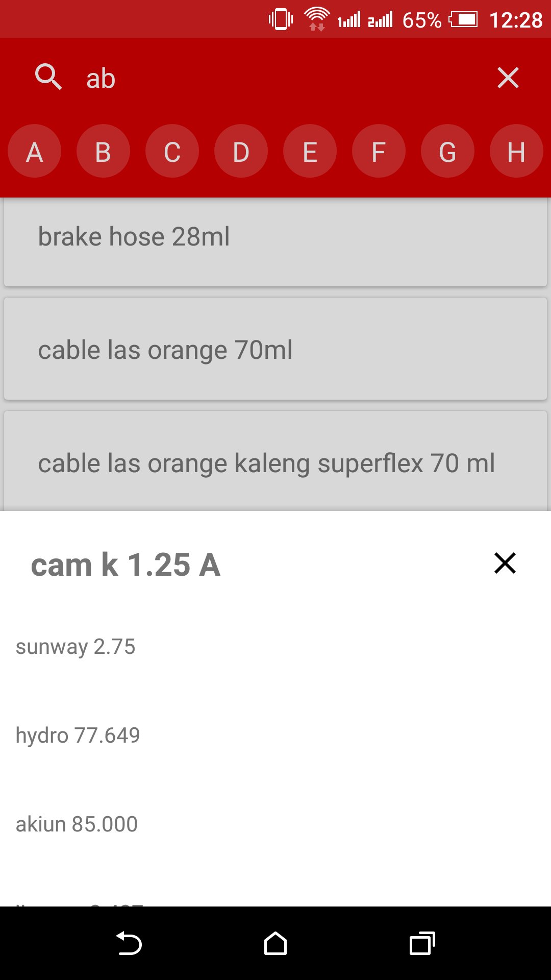Clear the search text with X

point(508,78)
